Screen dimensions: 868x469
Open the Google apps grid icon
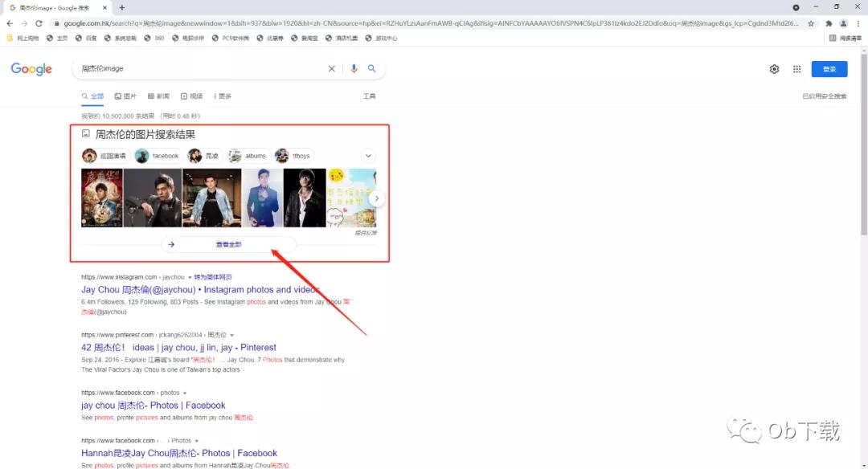point(796,69)
